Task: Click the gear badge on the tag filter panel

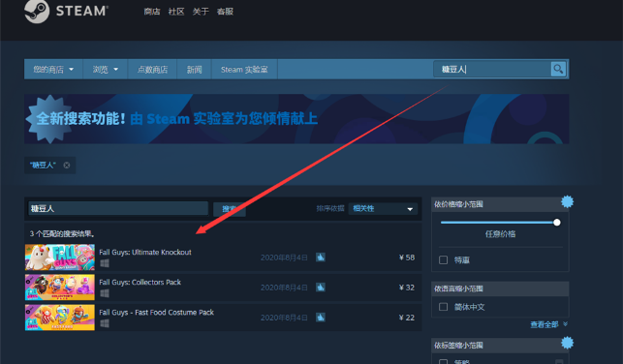Action: (x=567, y=343)
